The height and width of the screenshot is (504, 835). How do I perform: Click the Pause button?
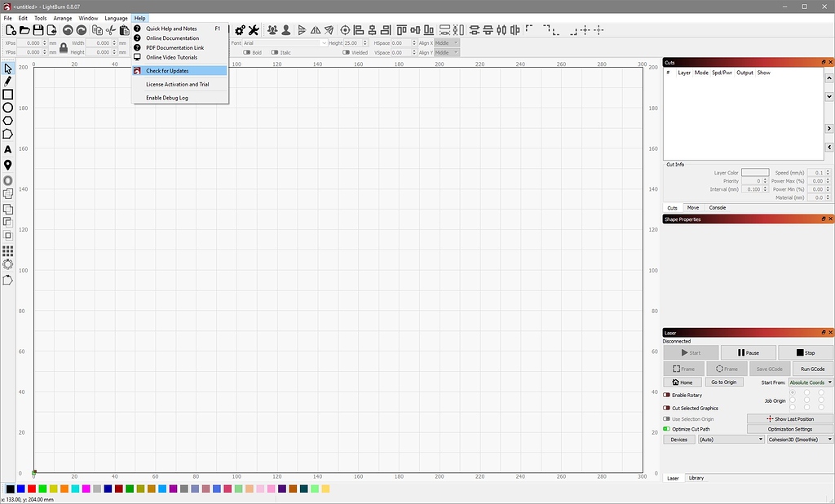tap(749, 352)
